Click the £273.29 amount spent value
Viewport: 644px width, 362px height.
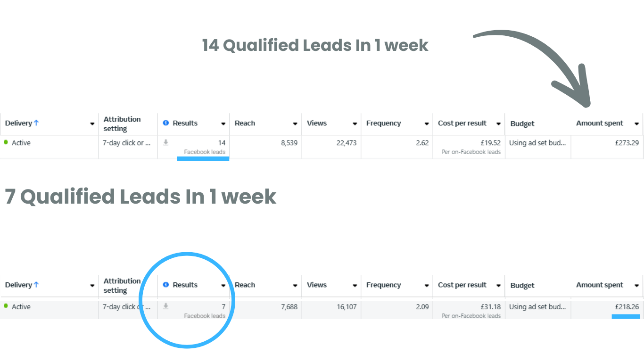[627, 143]
